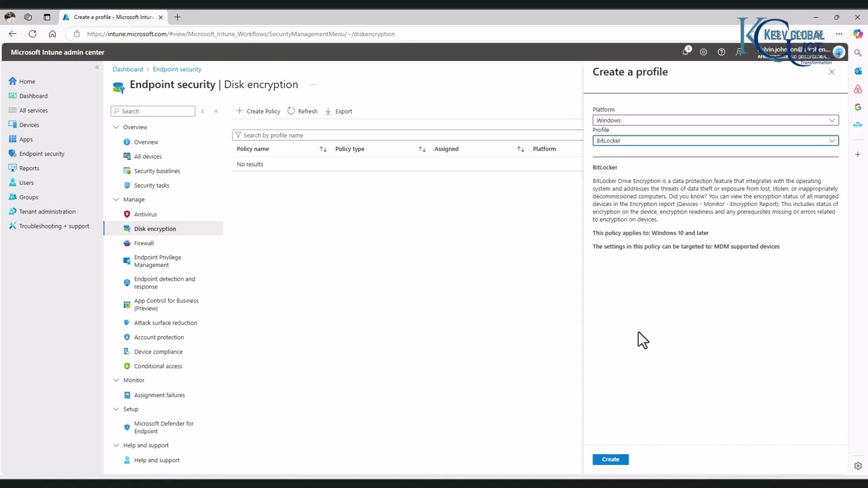The image size is (868, 488).
Task: Click the browser home icon
Action: (52, 34)
